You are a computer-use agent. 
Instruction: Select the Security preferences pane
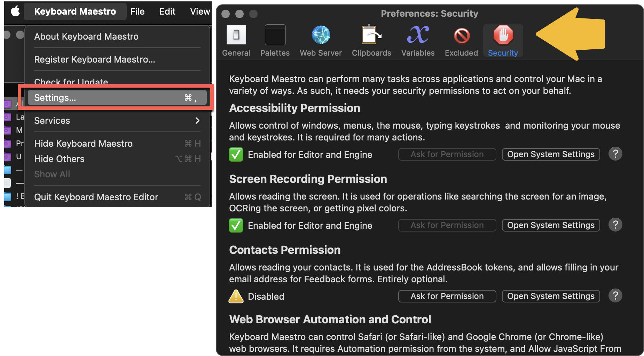pyautogui.click(x=503, y=41)
